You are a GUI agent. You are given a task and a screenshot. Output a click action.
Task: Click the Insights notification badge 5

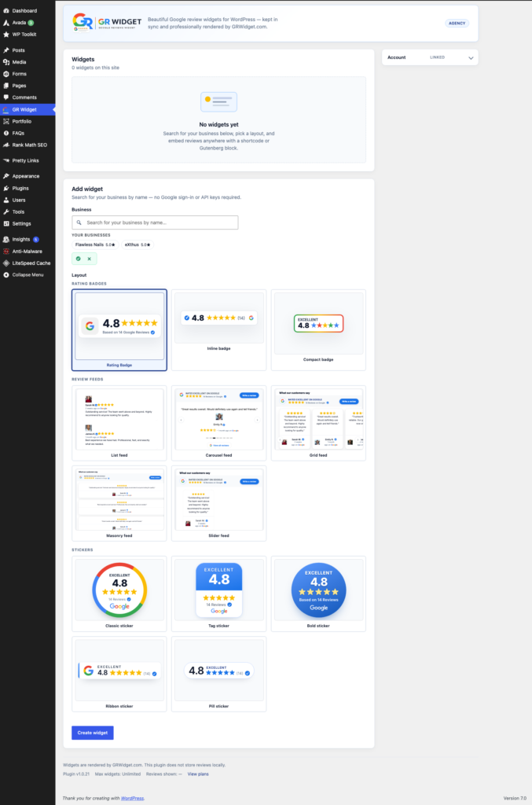pyautogui.click(x=36, y=239)
